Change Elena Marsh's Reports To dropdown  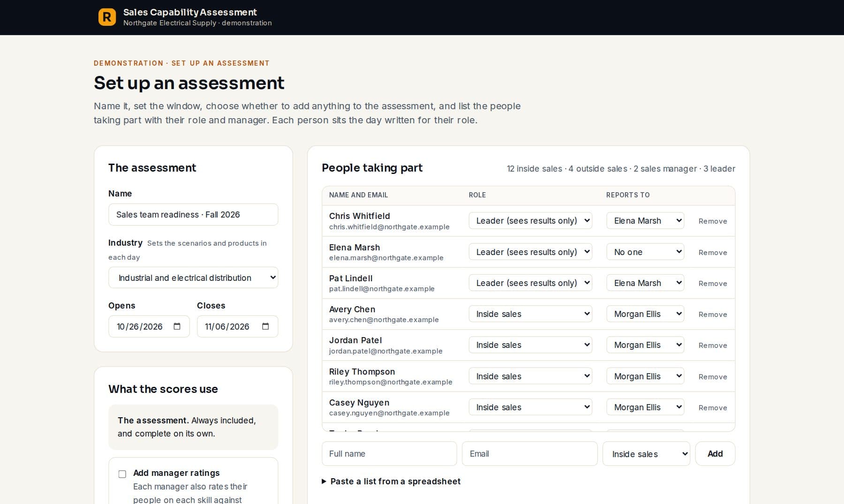(x=645, y=252)
